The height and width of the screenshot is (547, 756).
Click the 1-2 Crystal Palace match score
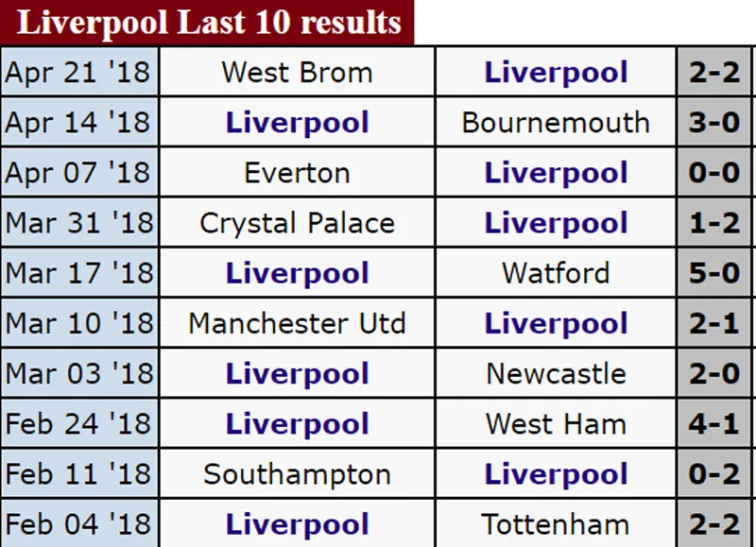click(714, 223)
